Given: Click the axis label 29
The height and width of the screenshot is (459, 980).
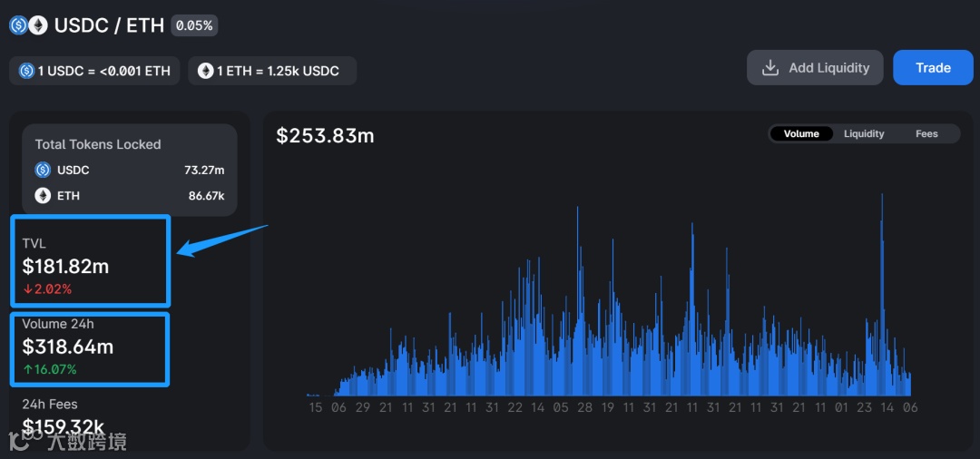Looking at the screenshot, I should pos(363,408).
